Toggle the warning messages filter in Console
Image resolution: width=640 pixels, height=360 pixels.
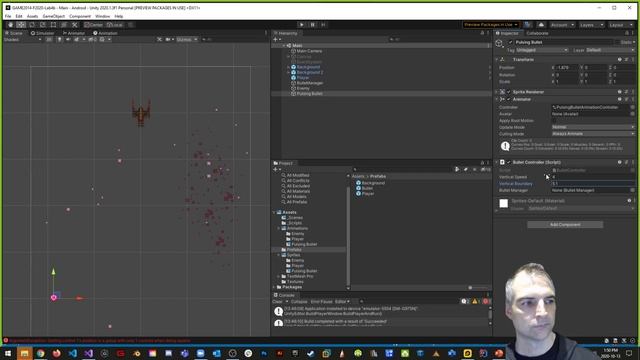click(475, 302)
